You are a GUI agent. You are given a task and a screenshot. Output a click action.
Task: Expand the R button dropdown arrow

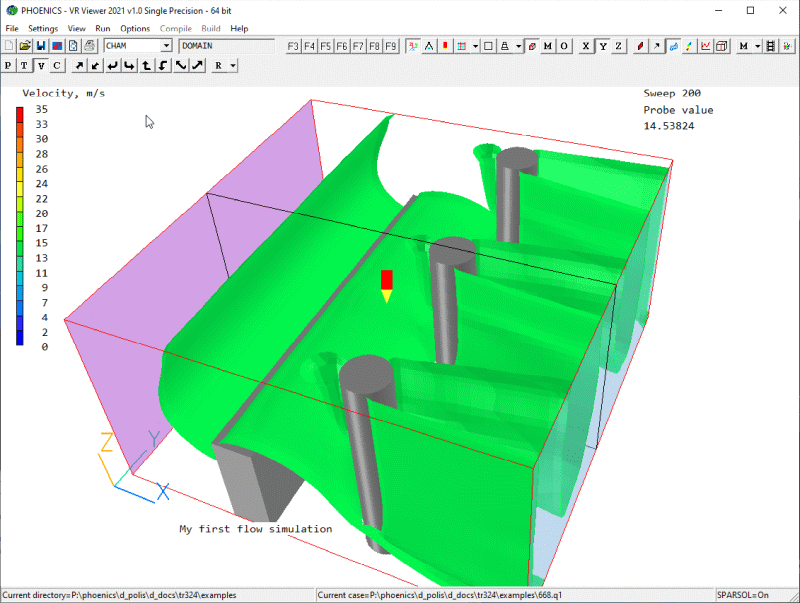232,66
